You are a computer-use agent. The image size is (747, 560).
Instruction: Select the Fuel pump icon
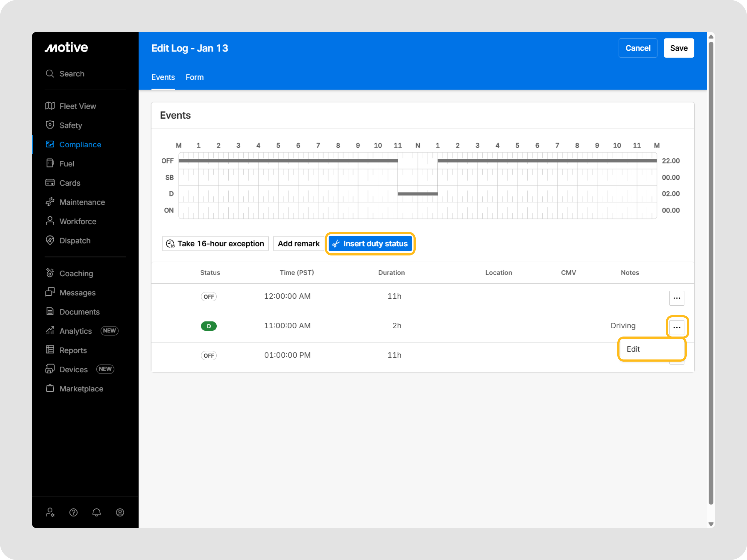point(50,163)
